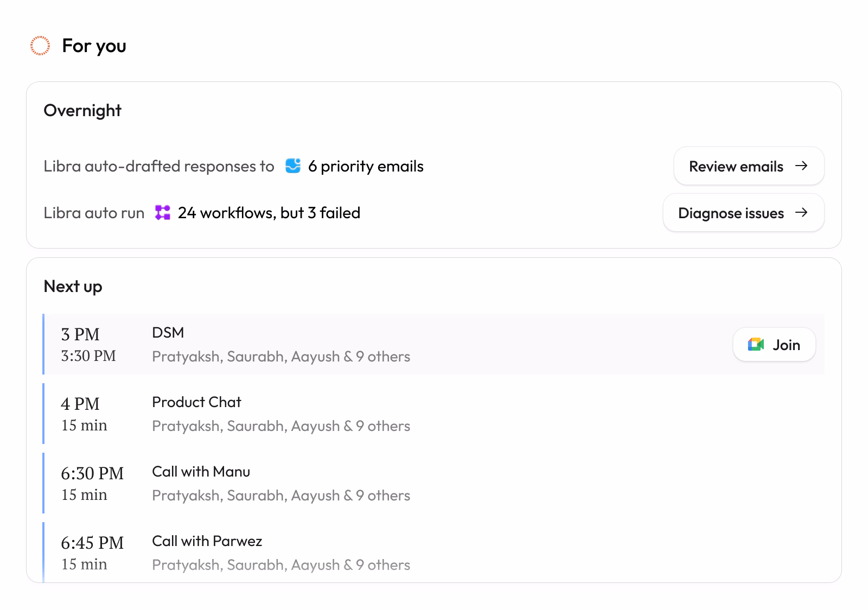The width and height of the screenshot is (868, 609).
Task: Open the Product Chat event
Action: pyautogui.click(x=196, y=402)
